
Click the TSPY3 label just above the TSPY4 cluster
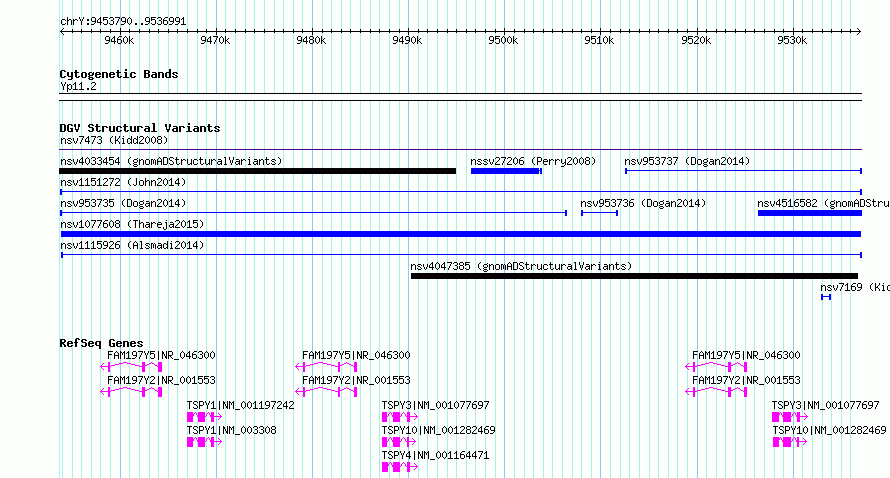click(x=435, y=405)
